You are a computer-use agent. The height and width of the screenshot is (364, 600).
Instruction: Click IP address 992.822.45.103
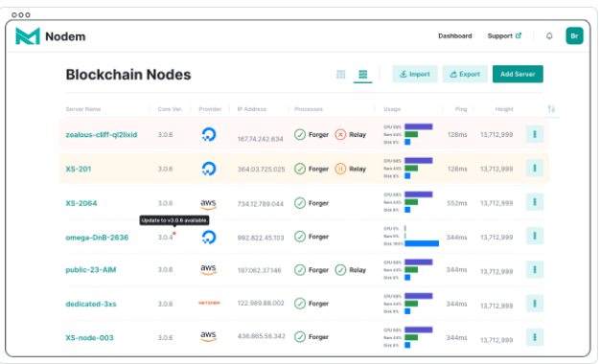261,238
